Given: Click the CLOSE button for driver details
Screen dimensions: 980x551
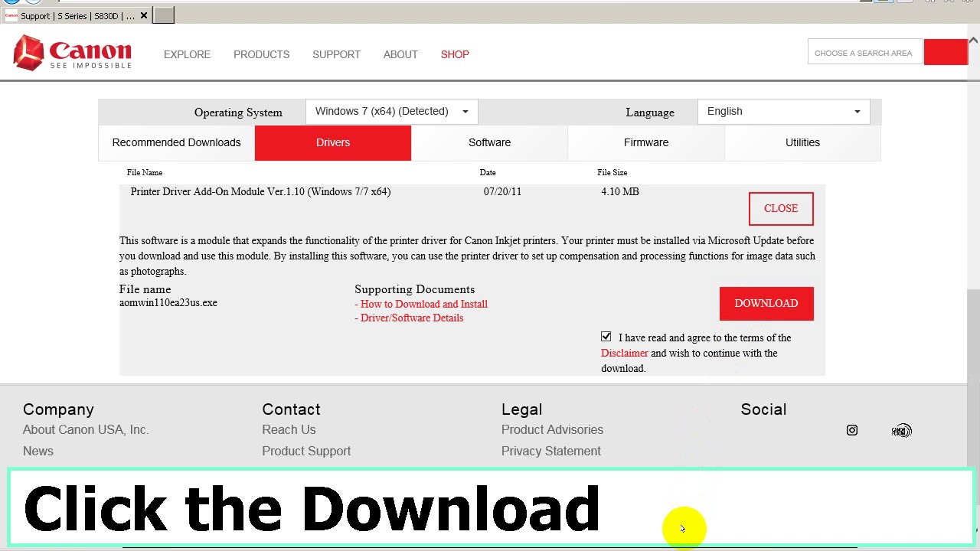Looking at the screenshot, I should click(781, 208).
